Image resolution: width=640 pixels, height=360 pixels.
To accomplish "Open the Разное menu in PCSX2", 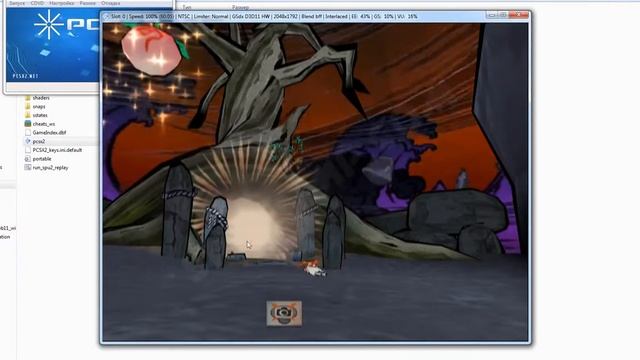I will coord(88,3).
